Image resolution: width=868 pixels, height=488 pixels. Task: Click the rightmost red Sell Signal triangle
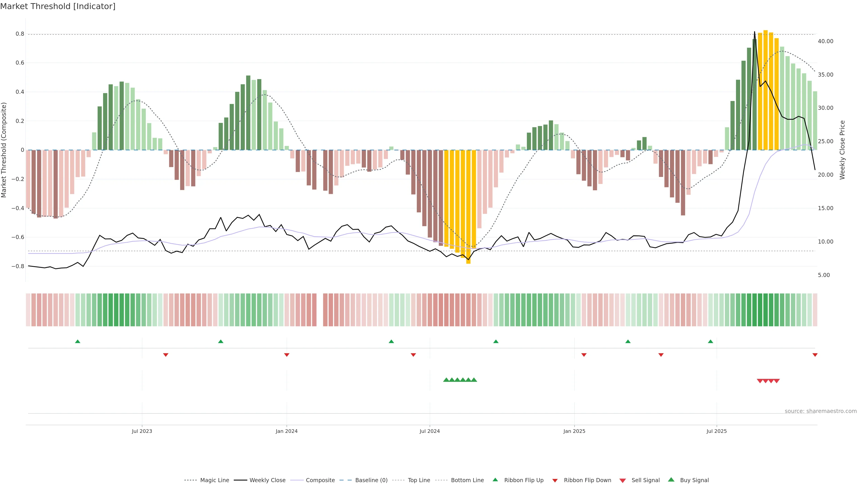[x=777, y=381]
